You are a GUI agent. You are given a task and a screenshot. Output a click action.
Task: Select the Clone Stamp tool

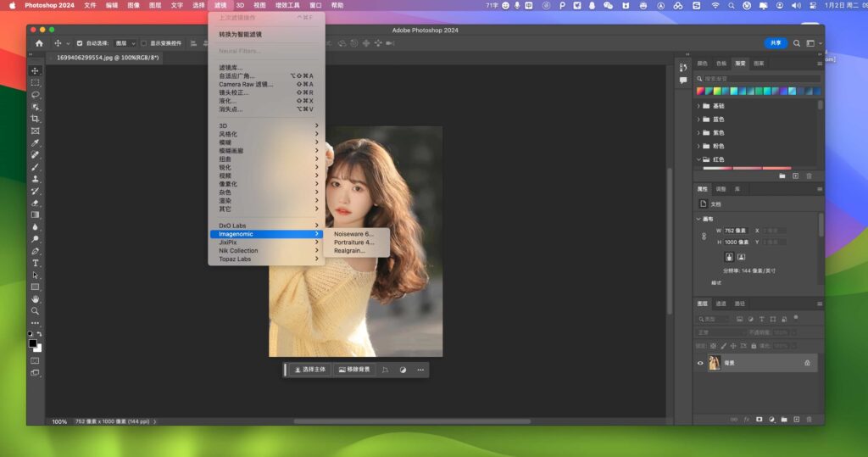(x=35, y=179)
